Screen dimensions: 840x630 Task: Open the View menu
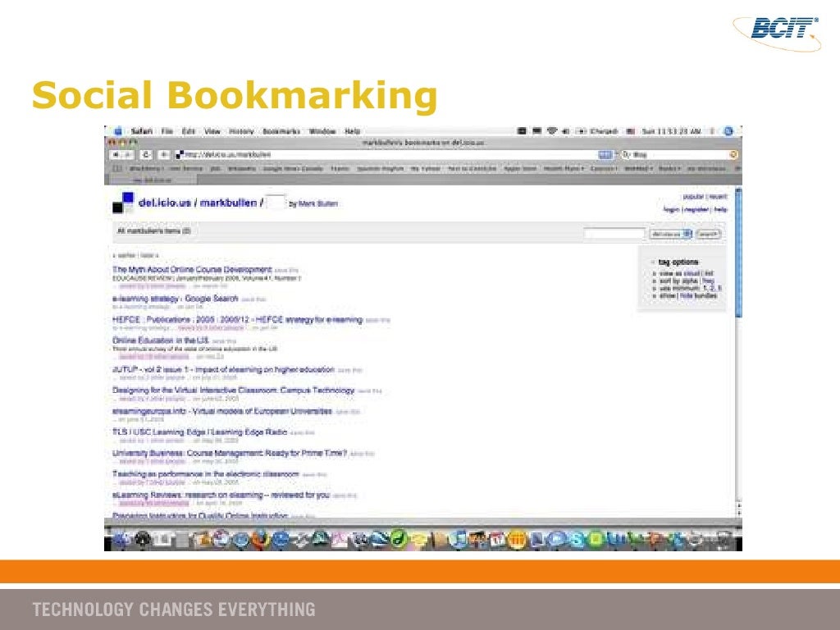[212, 131]
